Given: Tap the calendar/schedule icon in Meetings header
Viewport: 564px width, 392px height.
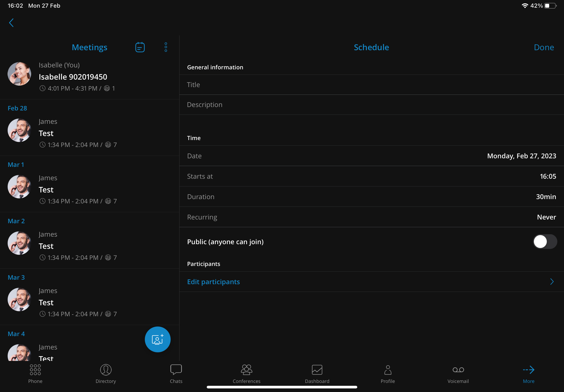Looking at the screenshot, I should pyautogui.click(x=140, y=47).
